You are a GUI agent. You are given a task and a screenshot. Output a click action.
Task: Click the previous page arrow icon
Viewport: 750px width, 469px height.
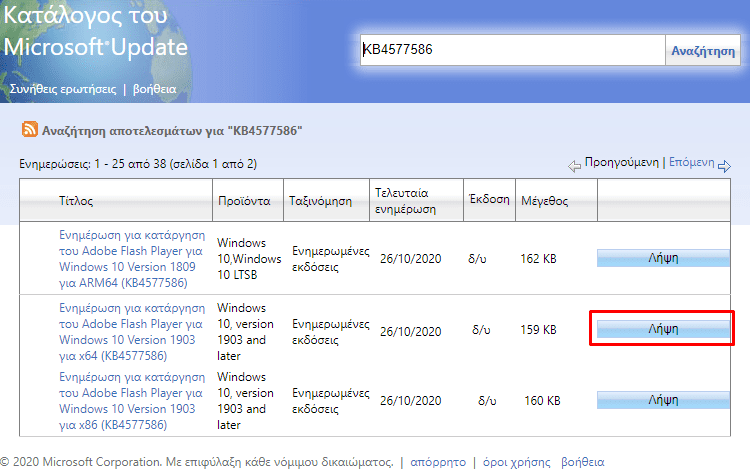[x=574, y=166]
